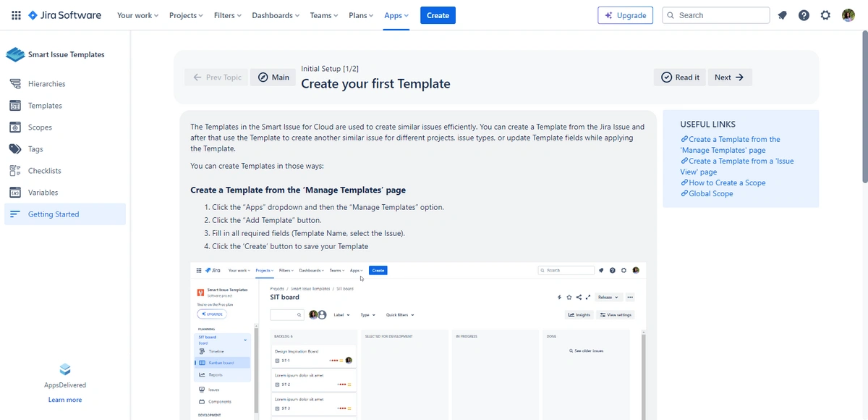Open Scopes in the sidebar
This screenshot has width=868, height=420.
pos(65,127)
